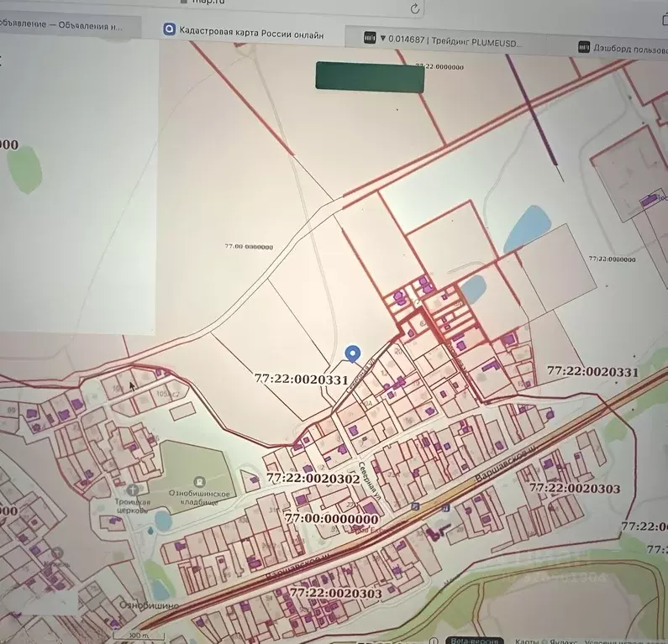Select cadastral block label 77:22:0020302
The image size is (668, 644).
313,479
